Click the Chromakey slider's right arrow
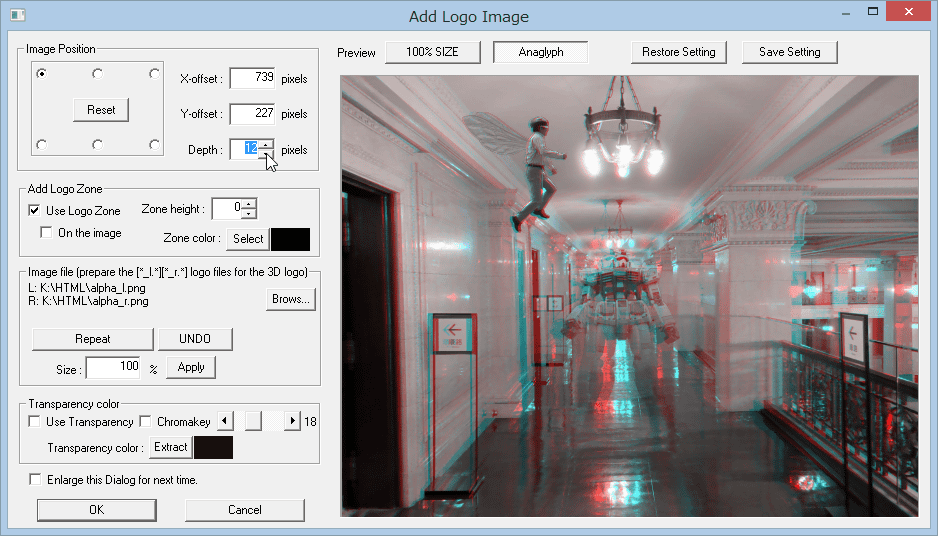Viewport: 938px width, 536px height. click(292, 421)
